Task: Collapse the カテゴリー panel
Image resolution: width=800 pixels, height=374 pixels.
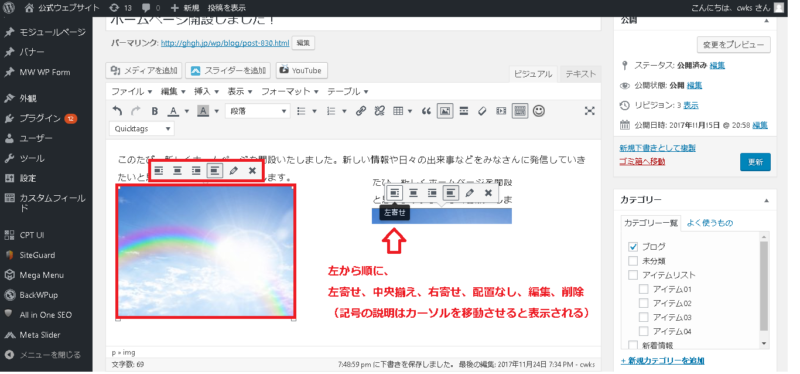Action: [x=766, y=201]
